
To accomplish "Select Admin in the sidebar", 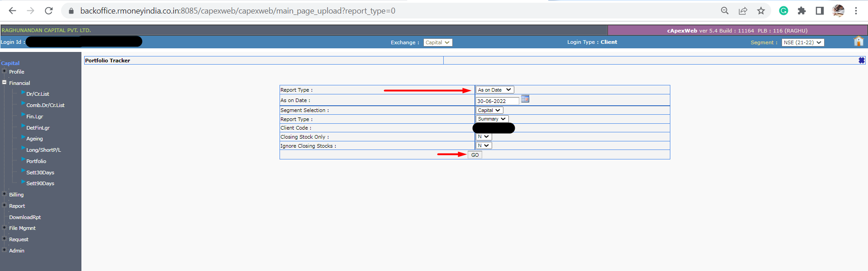I will point(17,251).
